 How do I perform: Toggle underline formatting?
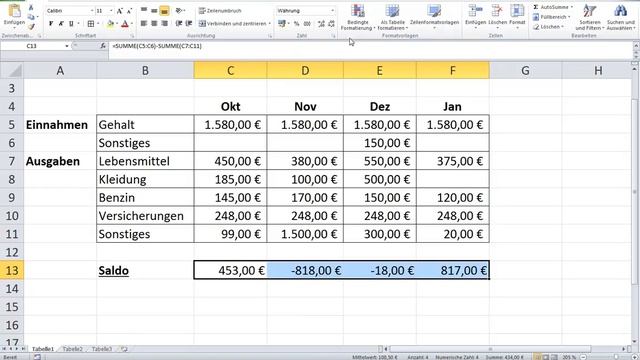coord(71,24)
